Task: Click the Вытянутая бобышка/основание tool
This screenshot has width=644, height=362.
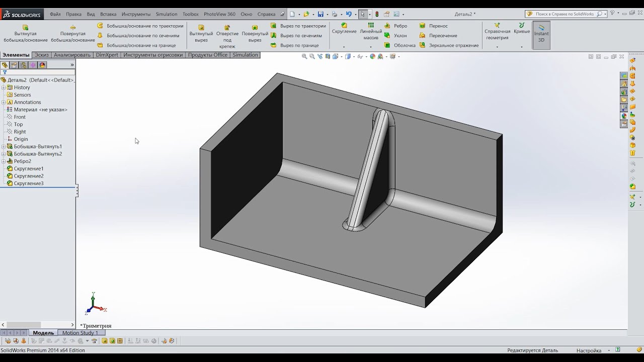Action: point(25,33)
